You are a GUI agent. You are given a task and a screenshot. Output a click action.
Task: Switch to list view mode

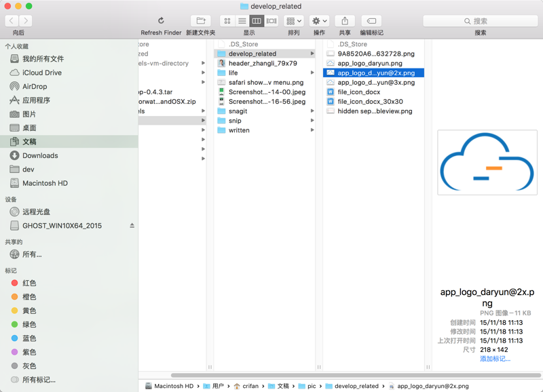(242, 21)
